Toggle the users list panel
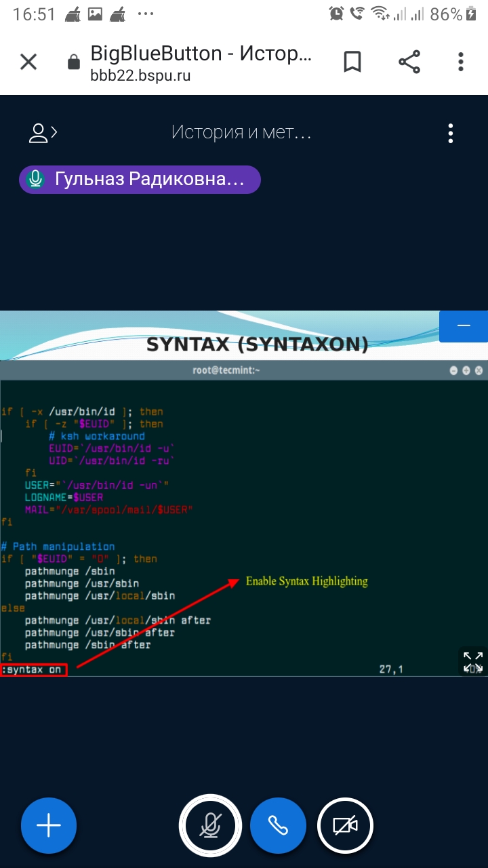The height and width of the screenshot is (868, 488). click(42, 133)
